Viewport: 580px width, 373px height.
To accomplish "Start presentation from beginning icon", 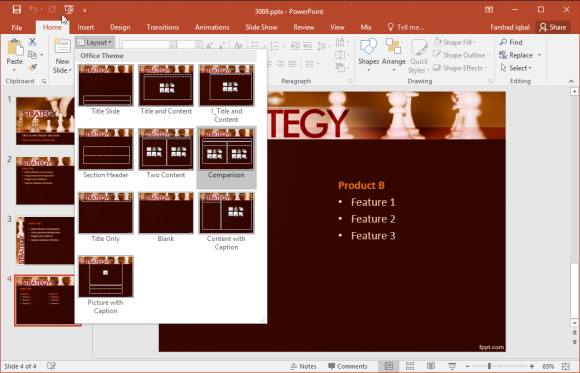I will (x=68, y=10).
